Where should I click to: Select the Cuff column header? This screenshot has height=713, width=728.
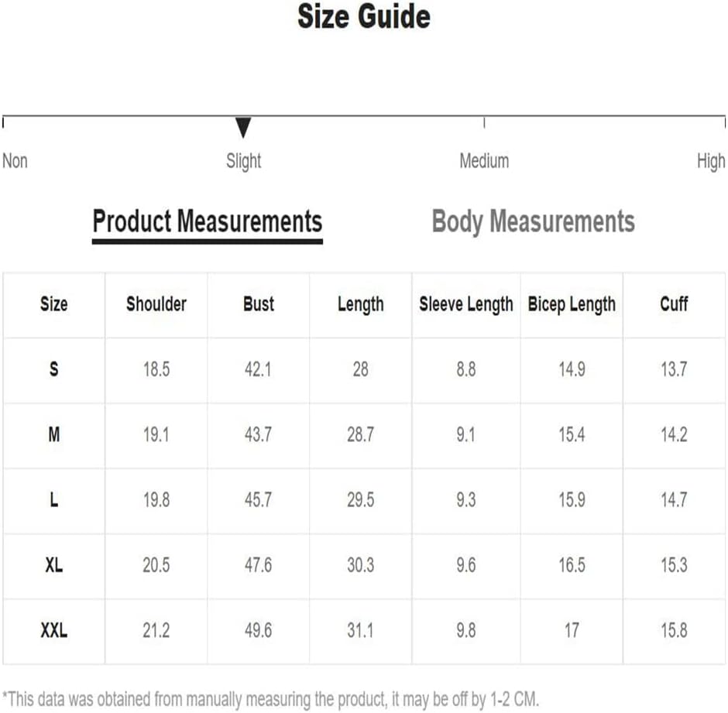coord(674,304)
